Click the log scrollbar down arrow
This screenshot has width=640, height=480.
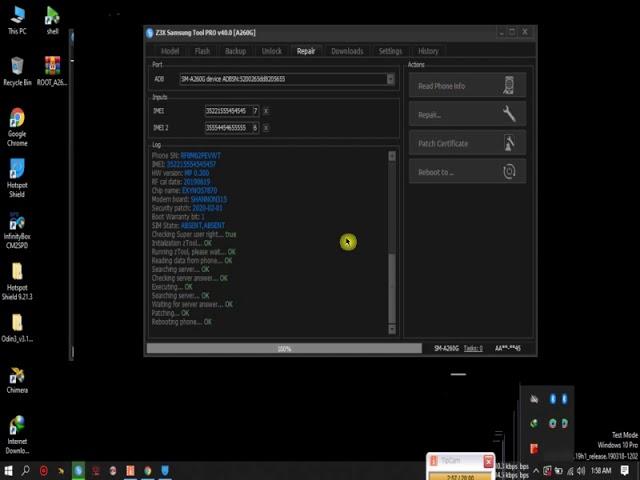(x=392, y=329)
